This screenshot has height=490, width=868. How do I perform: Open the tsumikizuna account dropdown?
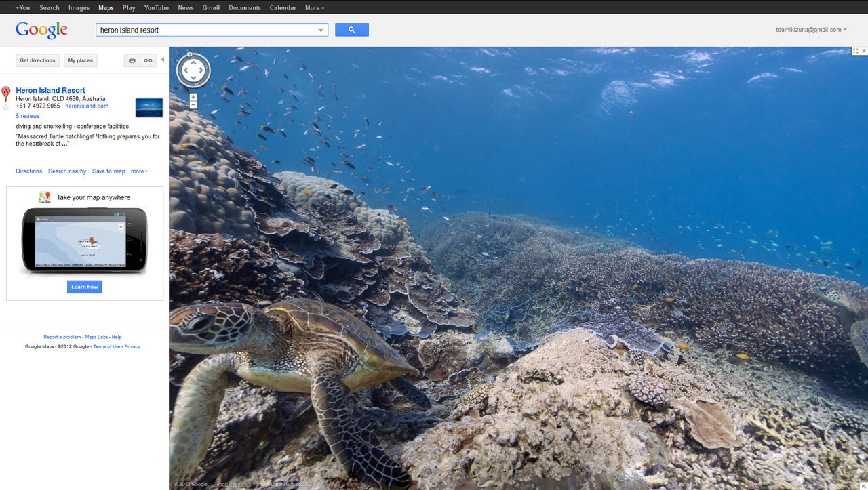pyautogui.click(x=812, y=30)
